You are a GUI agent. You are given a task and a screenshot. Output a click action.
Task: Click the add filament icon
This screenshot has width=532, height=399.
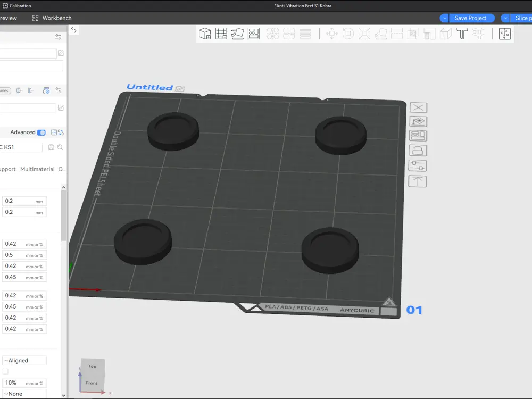[x=20, y=90]
